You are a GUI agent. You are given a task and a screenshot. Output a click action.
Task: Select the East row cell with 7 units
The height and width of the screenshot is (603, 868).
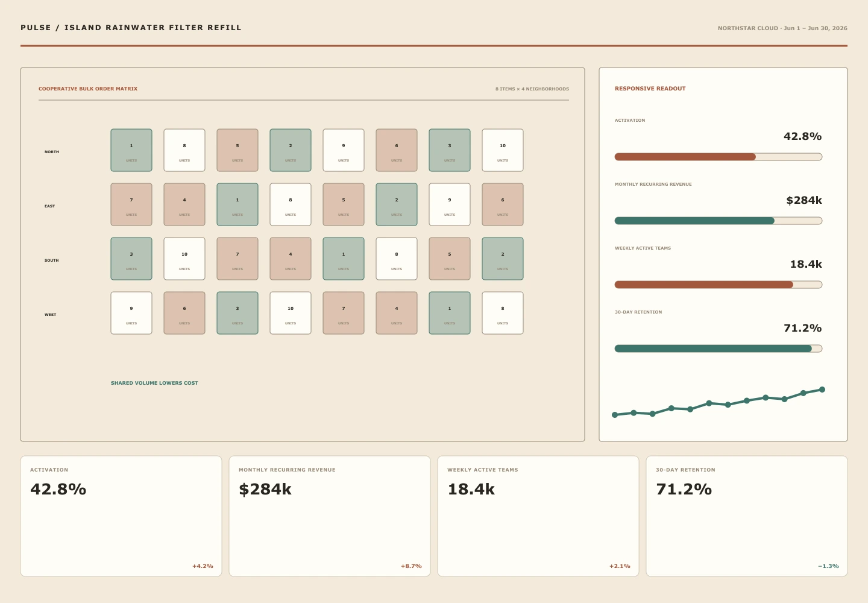(x=131, y=204)
